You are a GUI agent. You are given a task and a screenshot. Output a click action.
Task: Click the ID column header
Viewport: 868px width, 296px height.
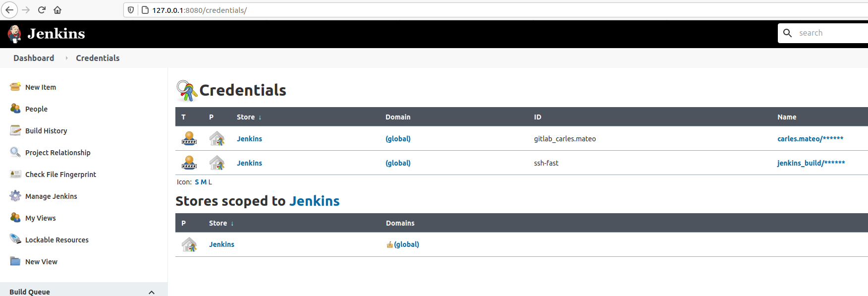pos(538,117)
